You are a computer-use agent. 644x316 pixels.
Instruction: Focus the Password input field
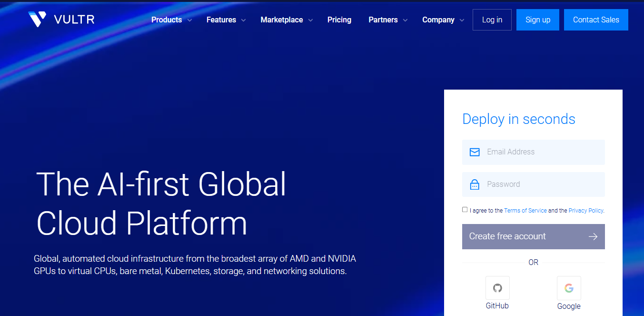point(534,184)
